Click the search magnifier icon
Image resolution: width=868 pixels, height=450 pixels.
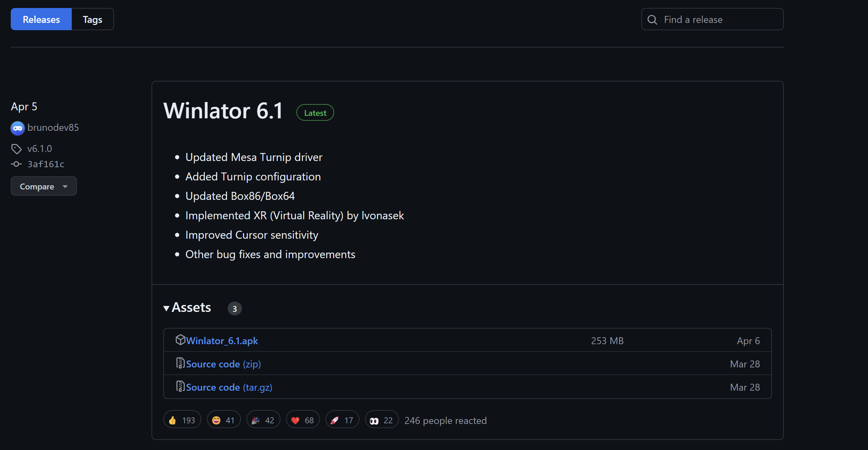pyautogui.click(x=652, y=20)
